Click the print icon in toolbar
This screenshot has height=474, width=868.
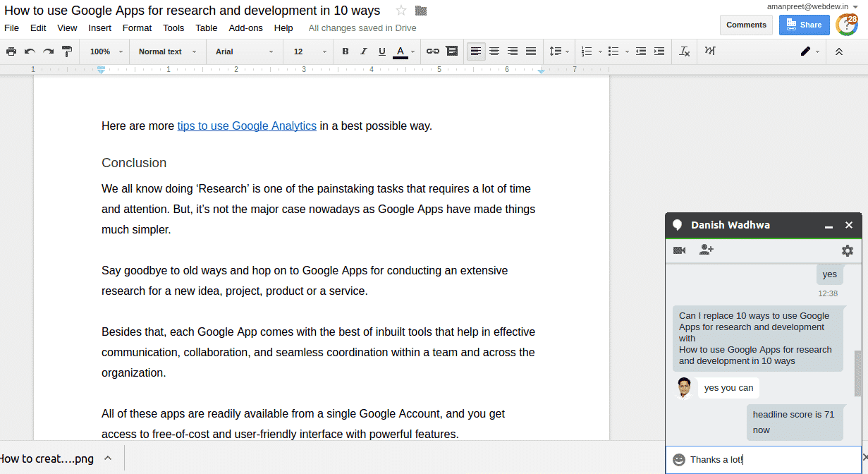pos(11,51)
